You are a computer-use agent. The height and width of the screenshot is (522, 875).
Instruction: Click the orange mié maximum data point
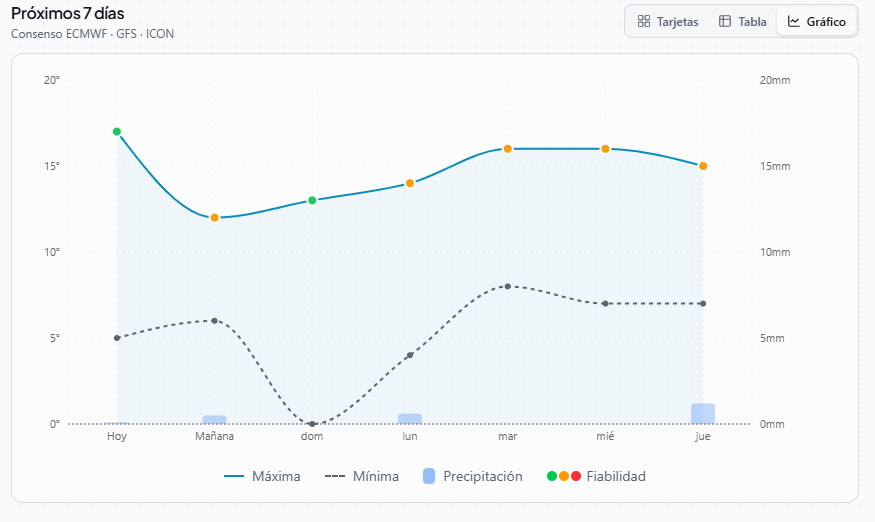click(605, 149)
